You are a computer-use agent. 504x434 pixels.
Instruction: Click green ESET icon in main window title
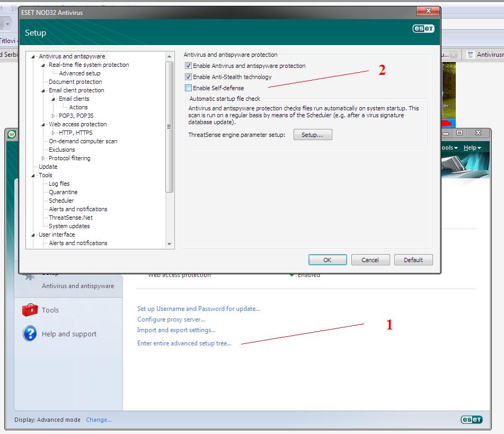(x=12, y=134)
